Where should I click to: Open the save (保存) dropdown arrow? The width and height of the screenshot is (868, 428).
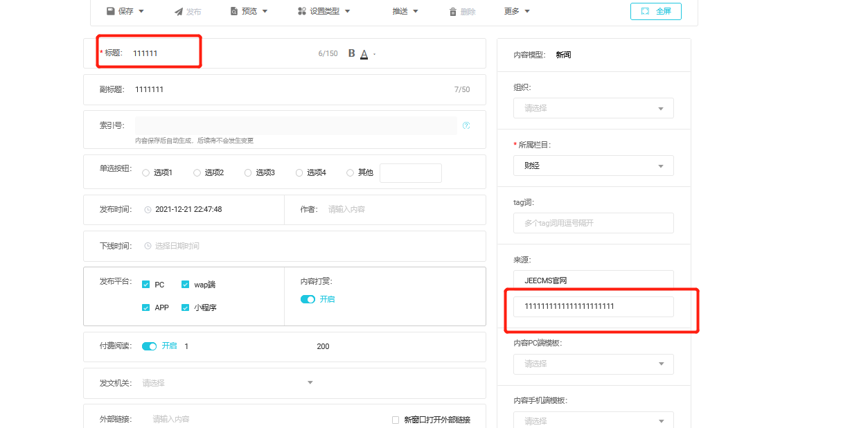click(x=141, y=11)
